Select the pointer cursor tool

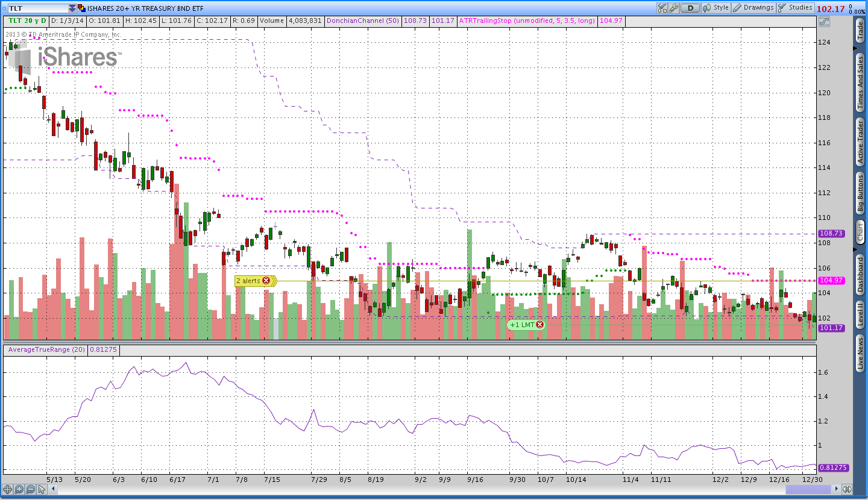pyautogui.click(x=42, y=489)
